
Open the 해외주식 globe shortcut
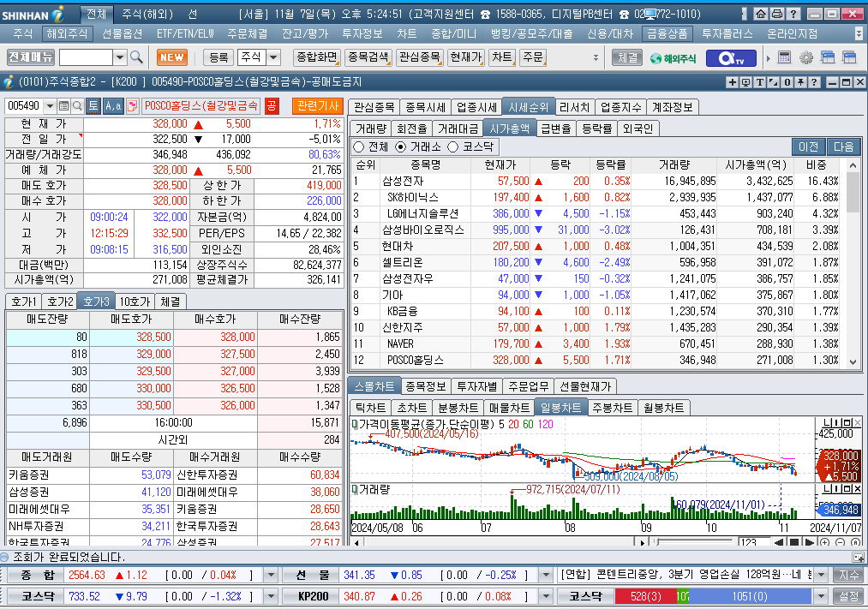tap(673, 58)
